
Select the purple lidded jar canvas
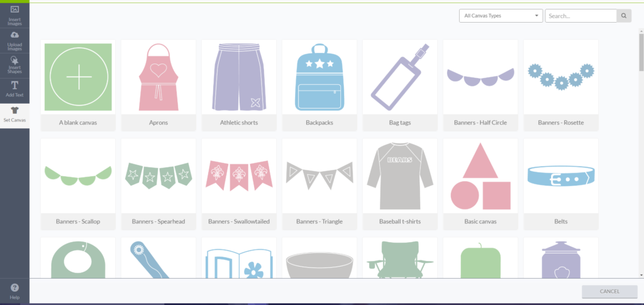point(560,260)
